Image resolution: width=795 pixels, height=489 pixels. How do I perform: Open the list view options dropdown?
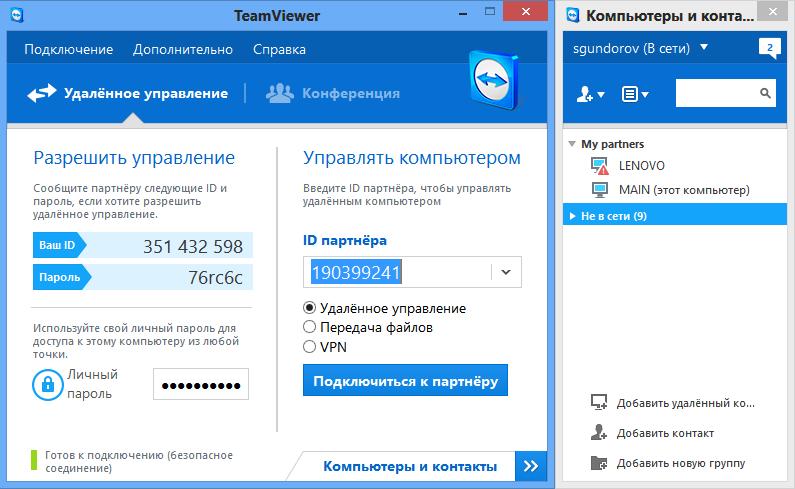tap(635, 94)
